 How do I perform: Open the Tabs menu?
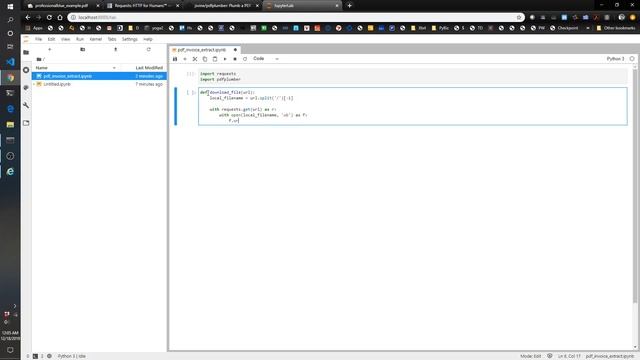[112, 39]
